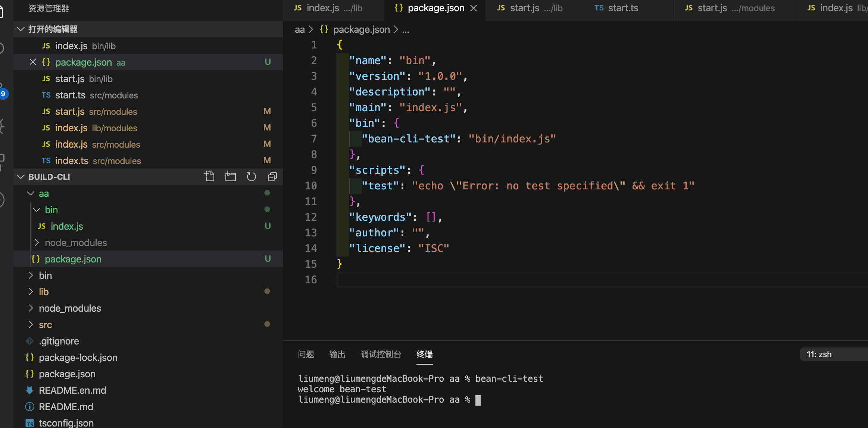
Task: Place cursor on empty line 16
Action: (602, 280)
